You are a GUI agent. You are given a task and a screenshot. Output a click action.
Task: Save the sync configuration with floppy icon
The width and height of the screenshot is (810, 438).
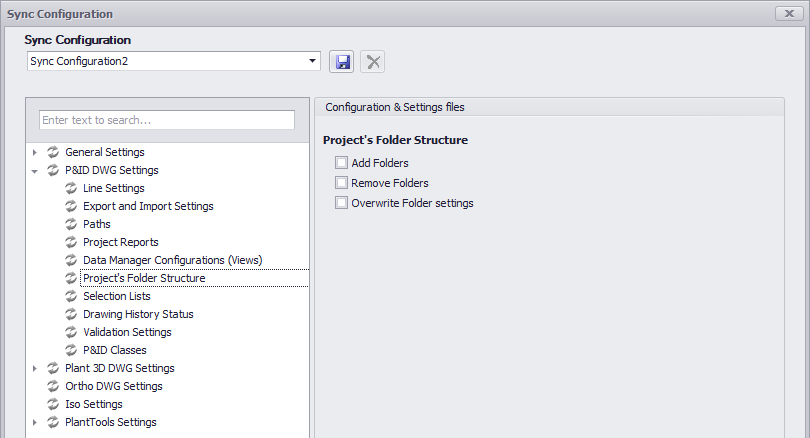point(341,62)
